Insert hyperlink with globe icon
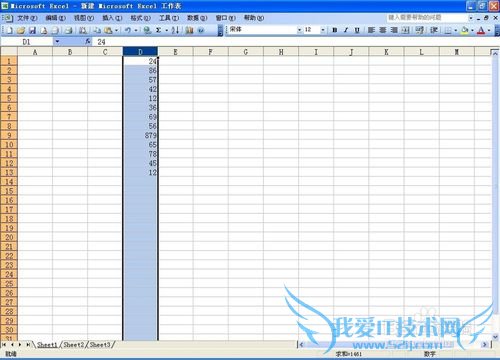This screenshot has height=360, width=500. tap(147, 30)
